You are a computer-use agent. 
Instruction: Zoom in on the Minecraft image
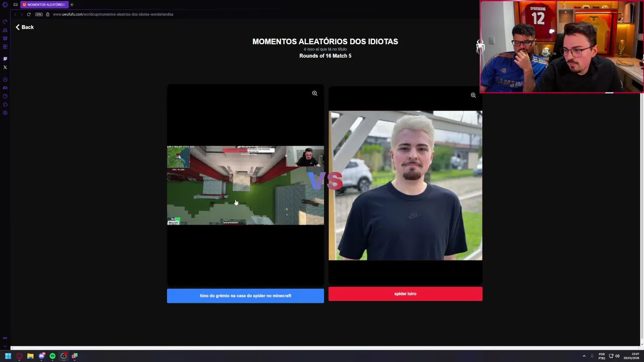coord(314,93)
